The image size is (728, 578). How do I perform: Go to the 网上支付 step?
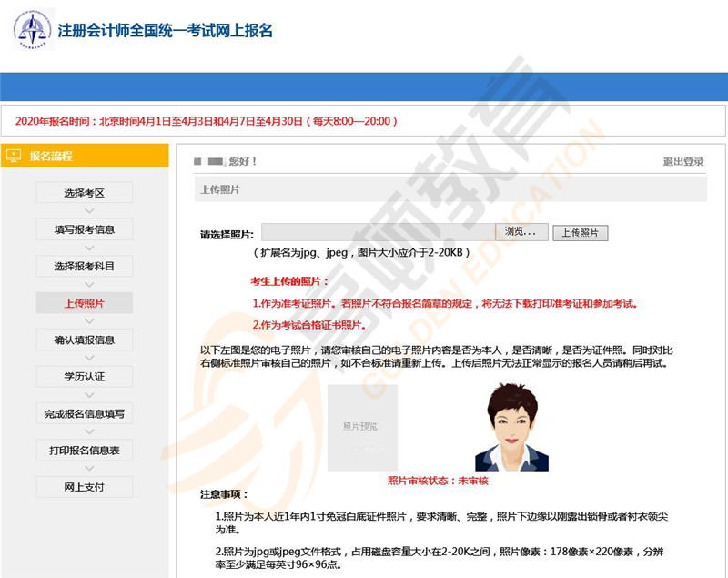(84, 487)
